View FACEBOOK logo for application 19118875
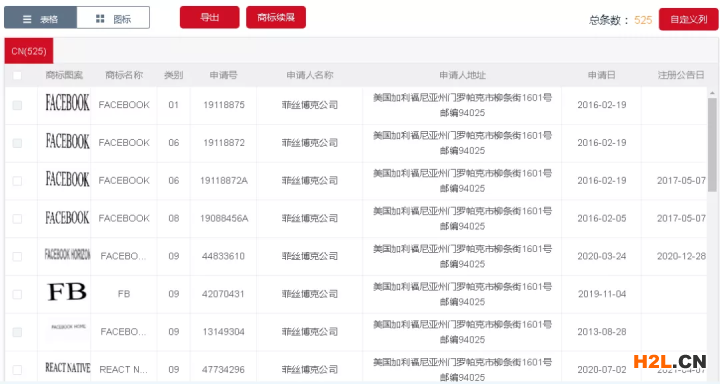The width and height of the screenshot is (720, 384). (68, 103)
